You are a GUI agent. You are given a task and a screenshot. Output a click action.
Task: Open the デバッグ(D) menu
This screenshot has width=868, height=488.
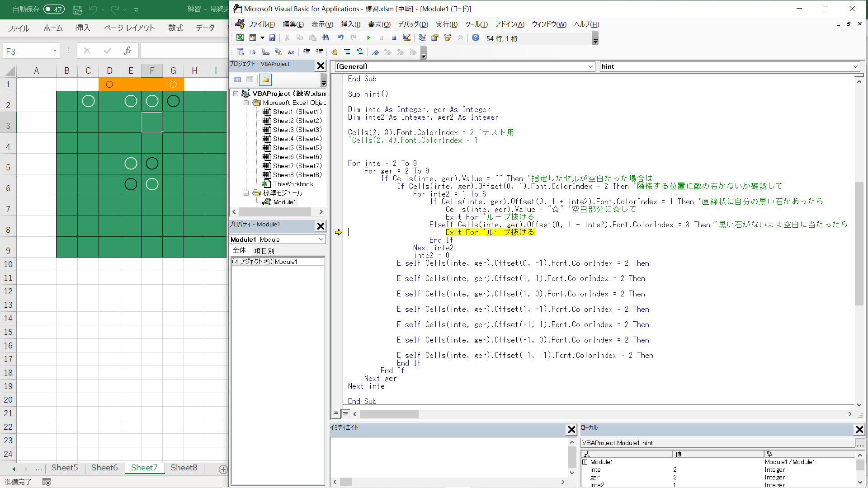[412, 24]
